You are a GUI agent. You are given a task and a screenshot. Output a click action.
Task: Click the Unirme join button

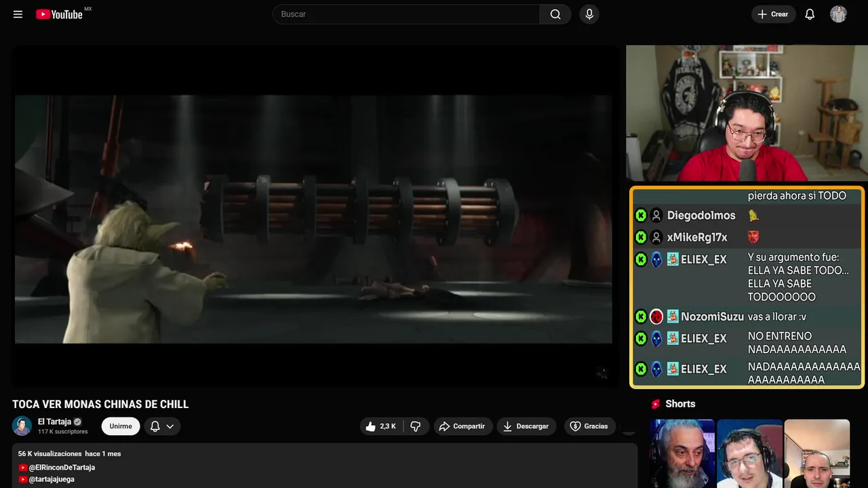pyautogui.click(x=121, y=426)
